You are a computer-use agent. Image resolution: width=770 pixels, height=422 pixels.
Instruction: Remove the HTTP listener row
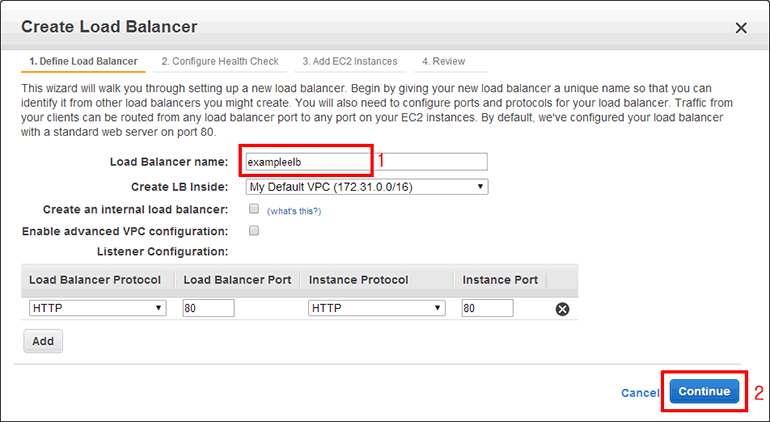pos(562,309)
